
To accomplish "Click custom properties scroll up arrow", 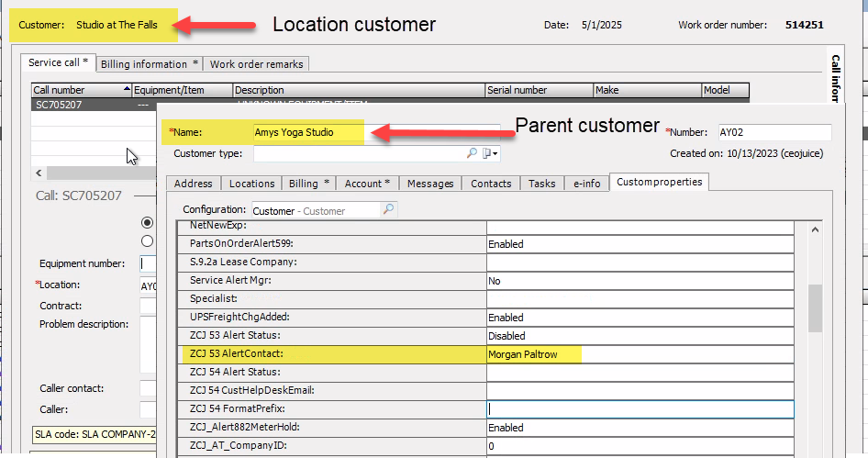I will click(815, 229).
